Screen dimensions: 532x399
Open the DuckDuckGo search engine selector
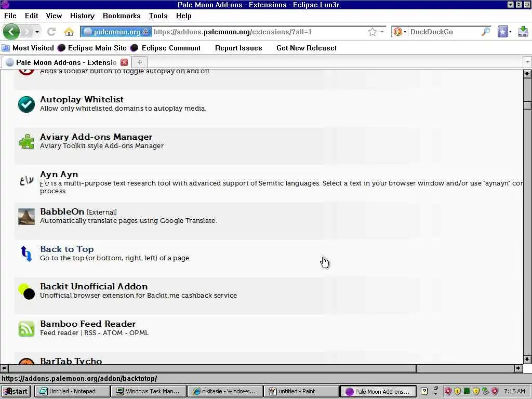(x=400, y=32)
